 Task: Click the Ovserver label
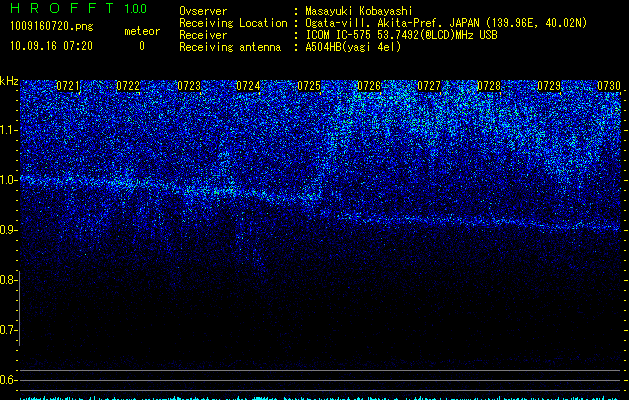tap(203, 11)
